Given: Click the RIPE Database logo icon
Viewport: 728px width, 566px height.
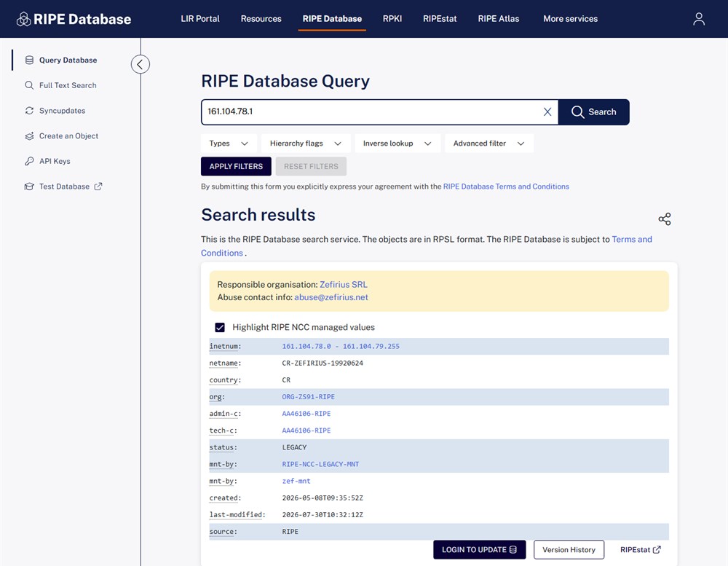Looking at the screenshot, I should [x=24, y=19].
